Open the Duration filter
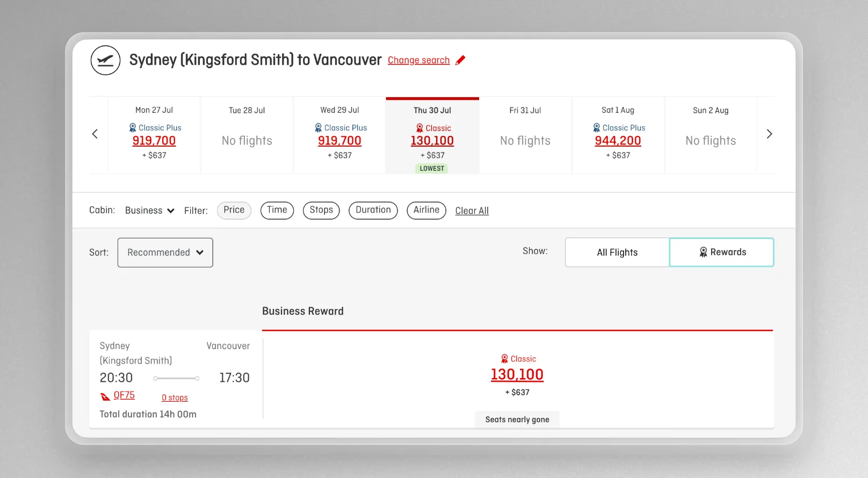This screenshot has height=478, width=868. click(373, 210)
